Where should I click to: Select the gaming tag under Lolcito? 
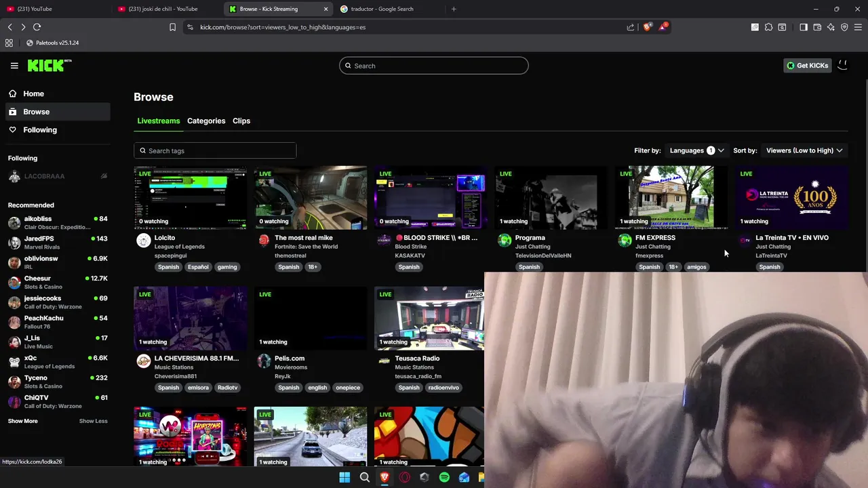click(227, 267)
